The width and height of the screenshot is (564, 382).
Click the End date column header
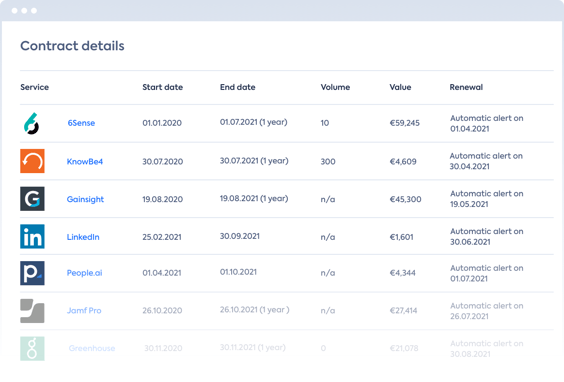[x=238, y=87]
